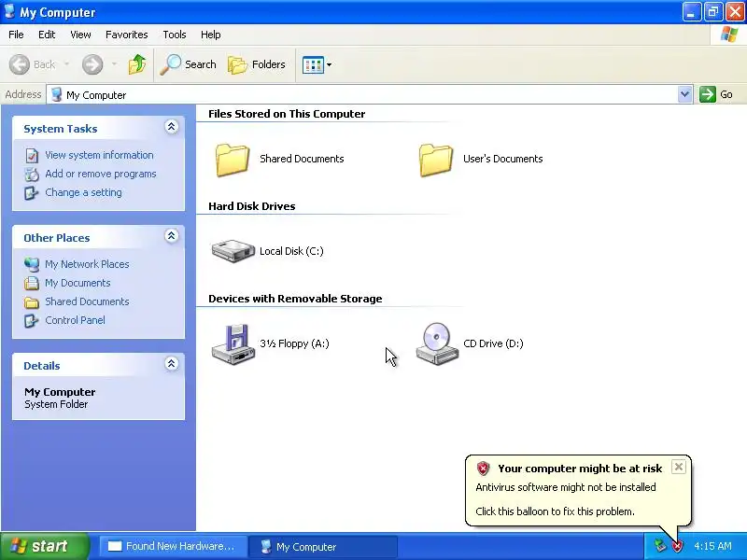Click the Search magnifier icon
The width and height of the screenshot is (747, 560).
tap(170, 64)
